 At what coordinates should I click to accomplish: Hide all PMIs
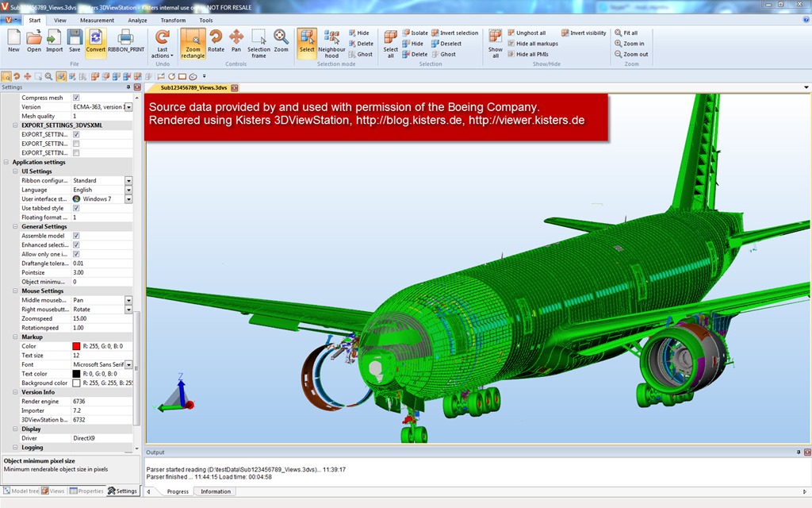528,54
